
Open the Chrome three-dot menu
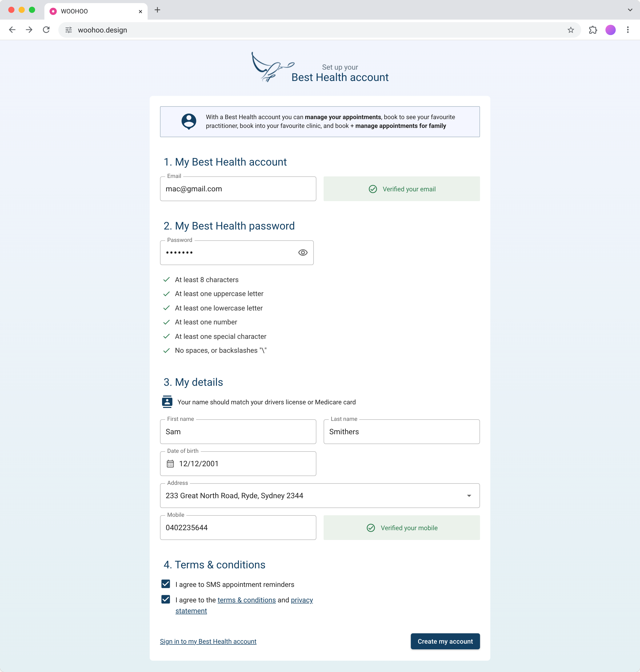[x=628, y=30]
